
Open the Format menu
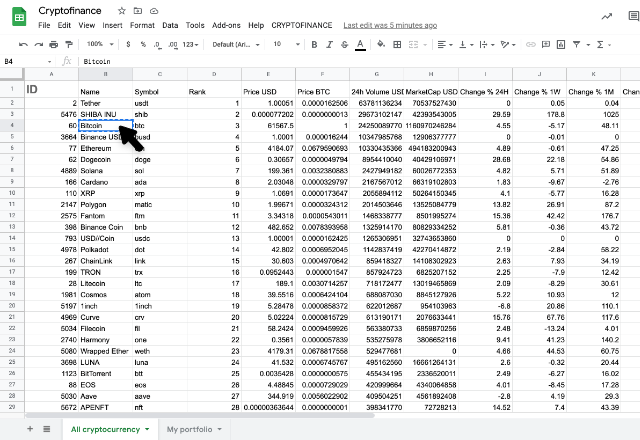click(x=142, y=25)
